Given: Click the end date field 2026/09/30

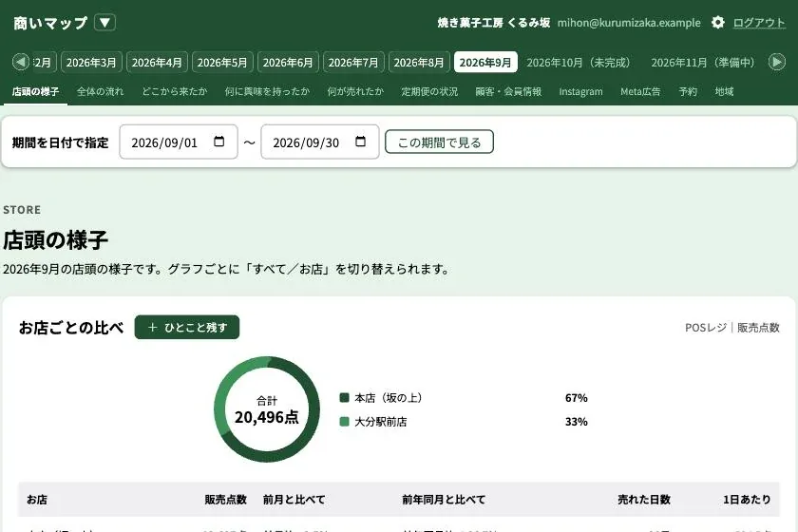Looking at the screenshot, I should 320,142.
